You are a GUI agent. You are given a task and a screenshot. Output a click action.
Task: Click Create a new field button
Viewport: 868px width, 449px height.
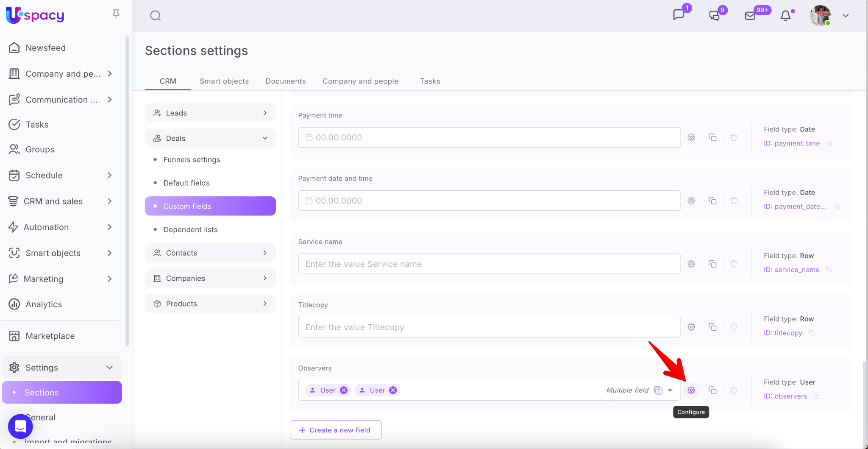336,430
